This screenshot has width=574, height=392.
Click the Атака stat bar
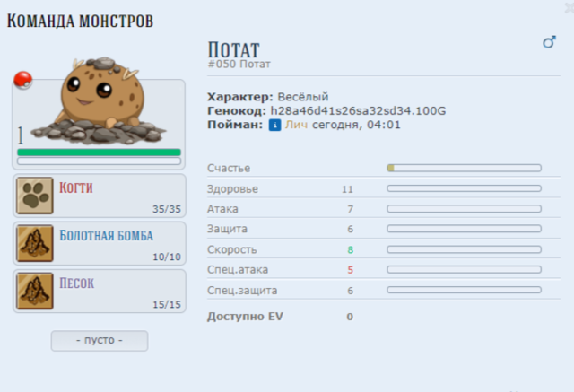pyautogui.click(x=465, y=209)
